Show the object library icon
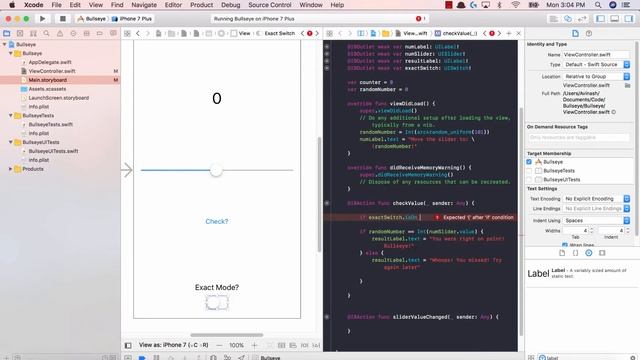 point(589,253)
